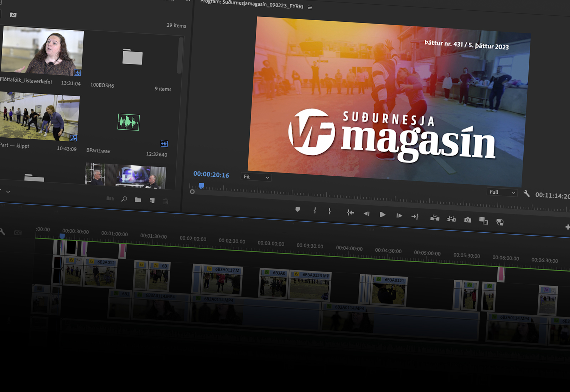570x392 pixels.
Task: Open the Fit zoom level dropdown
Action: coord(256,177)
